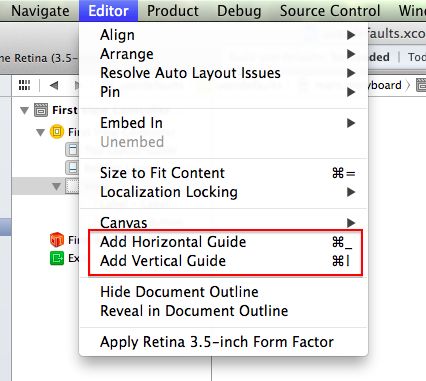The image size is (426, 381).
Task: Collapse the view controller disclosure triangle
Action: 40,132
